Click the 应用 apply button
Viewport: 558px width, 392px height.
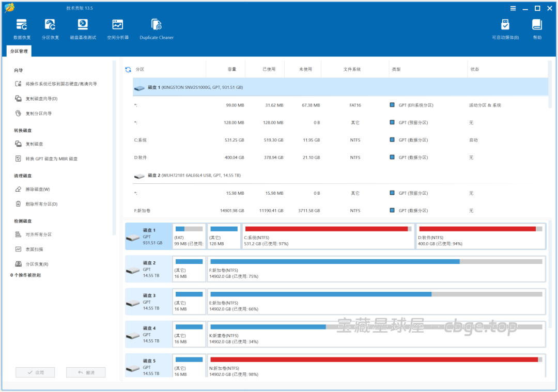click(x=35, y=372)
